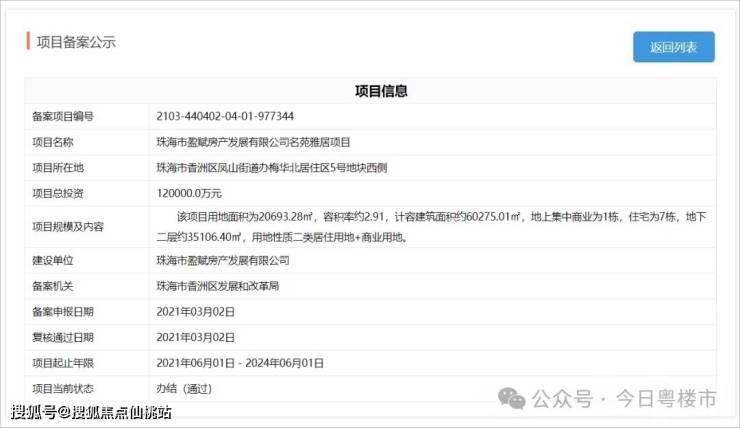Select the 项目备案公示 page heading
740x428 pixels.
point(76,42)
